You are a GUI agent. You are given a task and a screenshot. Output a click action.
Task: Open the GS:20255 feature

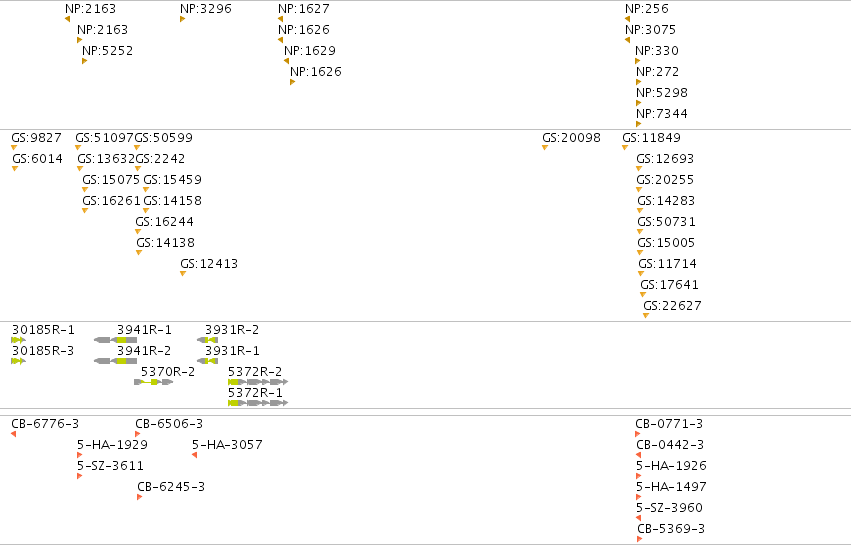[639, 189]
